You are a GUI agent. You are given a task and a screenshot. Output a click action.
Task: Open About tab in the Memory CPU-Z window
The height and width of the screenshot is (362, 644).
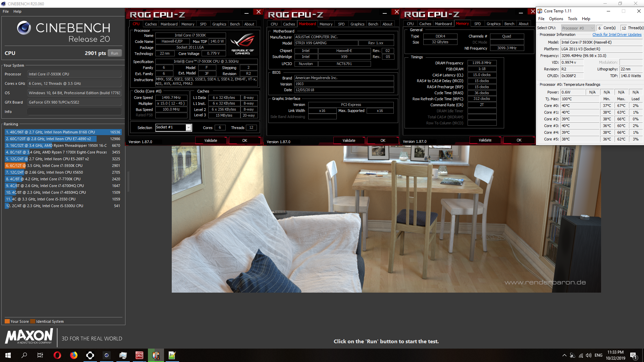524,24
